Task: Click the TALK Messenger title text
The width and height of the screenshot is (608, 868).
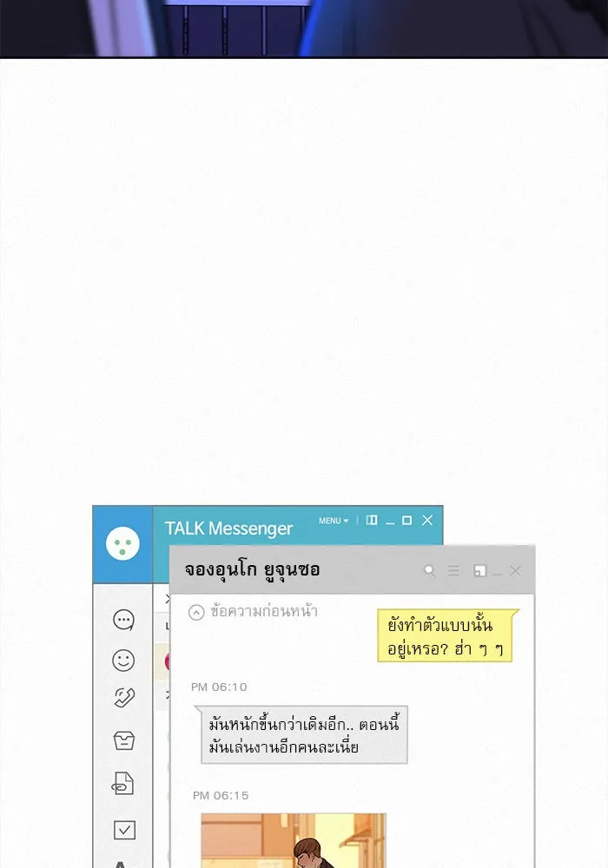Action: tap(228, 529)
